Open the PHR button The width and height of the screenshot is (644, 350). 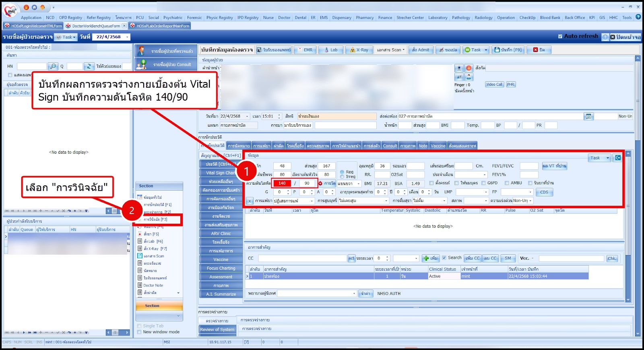pyautogui.click(x=511, y=84)
